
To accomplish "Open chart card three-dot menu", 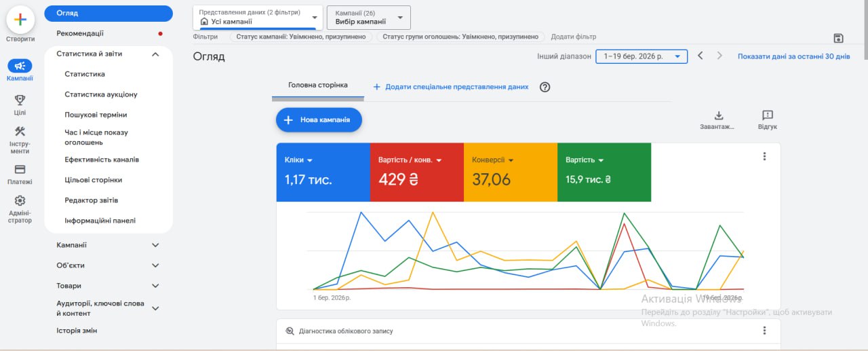I will tap(764, 156).
